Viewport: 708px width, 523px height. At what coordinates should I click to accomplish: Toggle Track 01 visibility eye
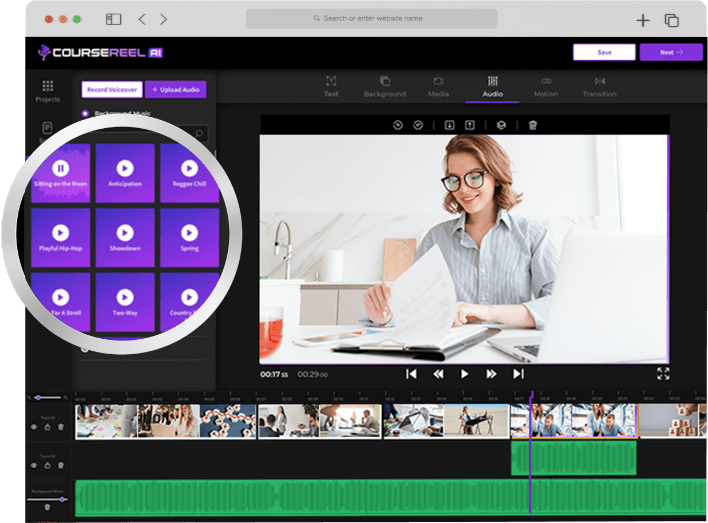tap(34, 427)
